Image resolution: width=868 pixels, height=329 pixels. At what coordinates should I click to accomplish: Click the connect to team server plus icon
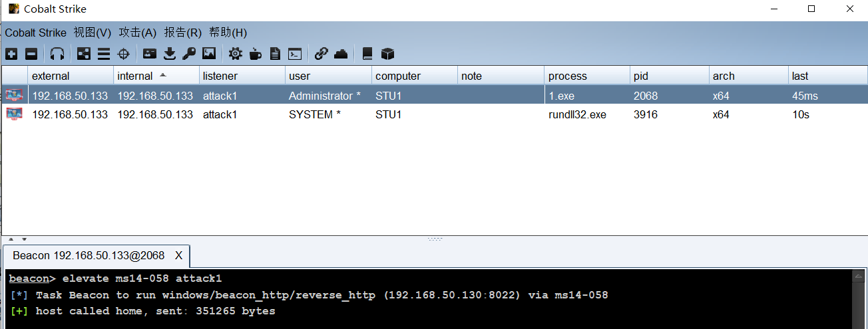(x=11, y=54)
